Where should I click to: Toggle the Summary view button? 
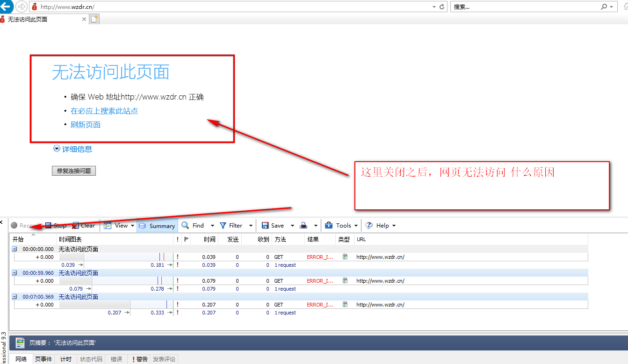click(157, 226)
